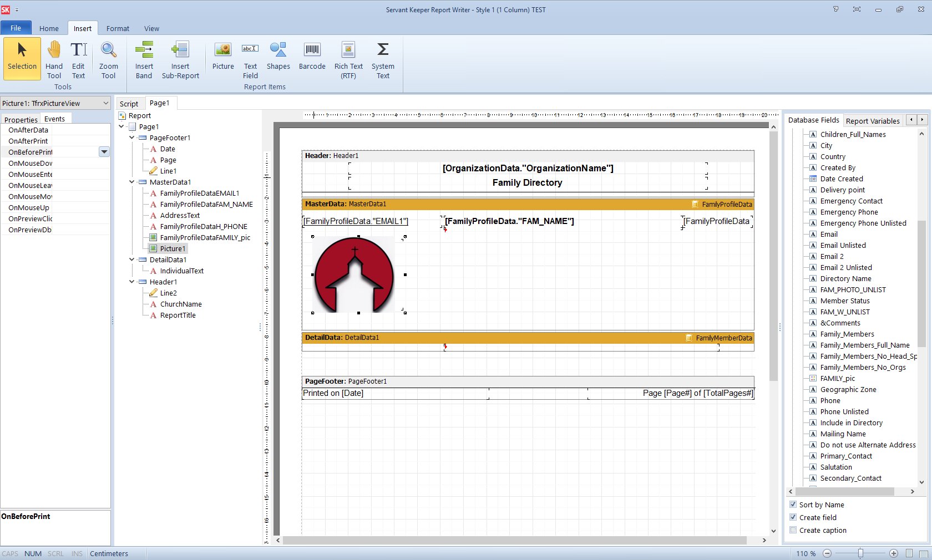932x560 pixels.
Task: Open the Picture1 object selector dropdown
Action: click(106, 103)
